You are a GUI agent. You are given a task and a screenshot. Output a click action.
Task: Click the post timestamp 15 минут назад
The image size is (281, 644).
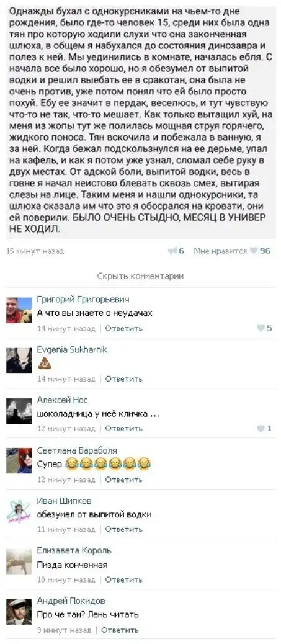35,251
